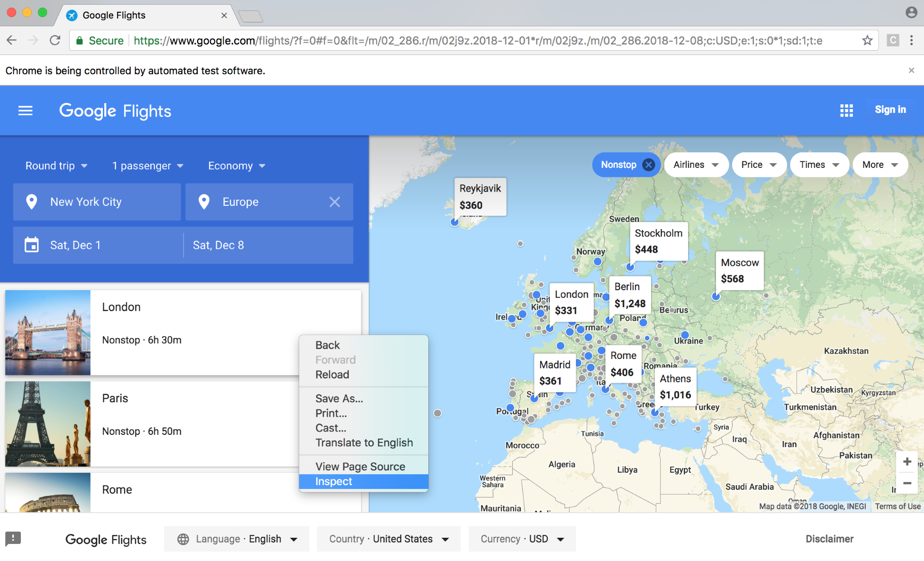Click the Sign in button
The width and height of the screenshot is (924, 561).
[x=890, y=110]
